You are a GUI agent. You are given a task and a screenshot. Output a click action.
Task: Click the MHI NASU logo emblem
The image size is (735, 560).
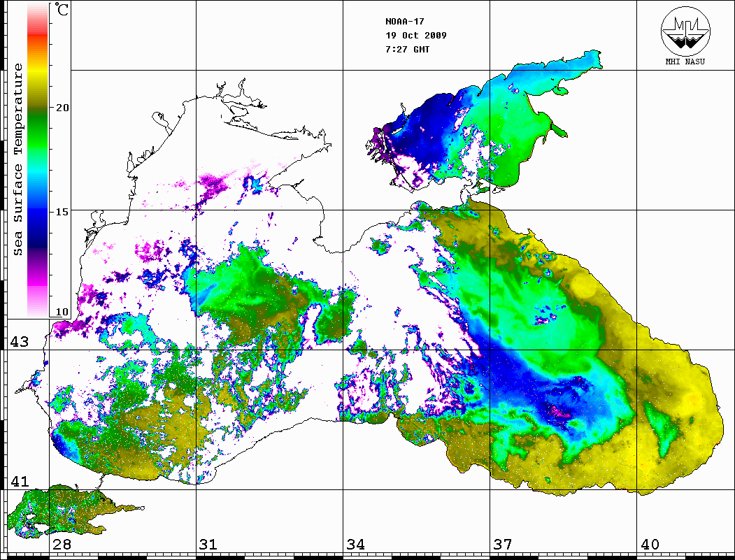685,31
